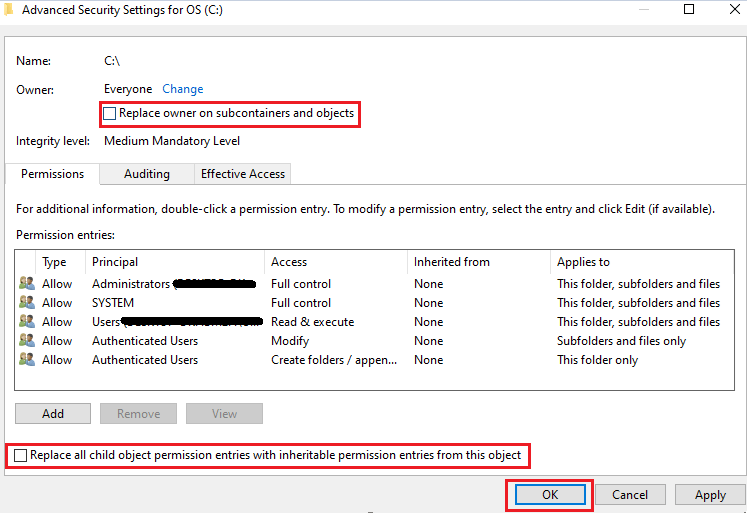747x513 pixels.
Task: Click the Remove button
Action: coord(138,413)
